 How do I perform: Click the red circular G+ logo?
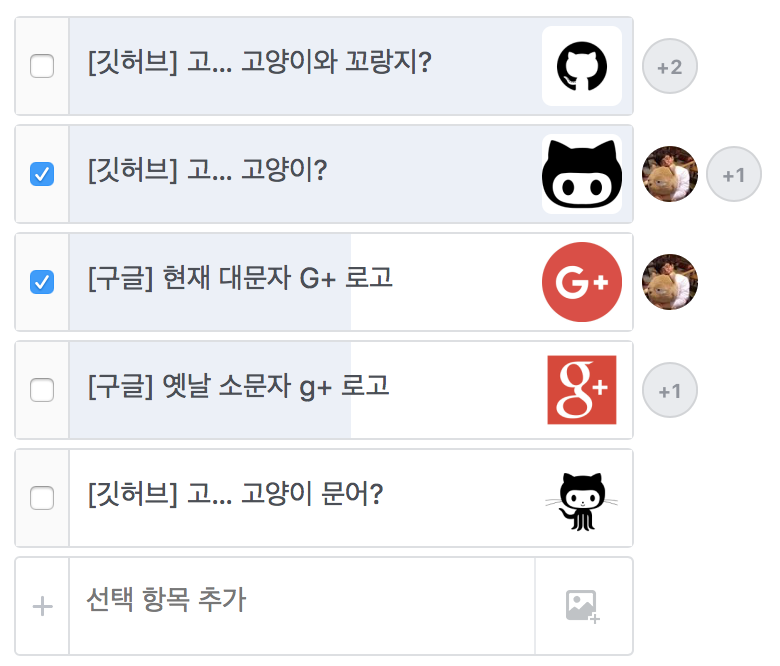[x=581, y=282]
